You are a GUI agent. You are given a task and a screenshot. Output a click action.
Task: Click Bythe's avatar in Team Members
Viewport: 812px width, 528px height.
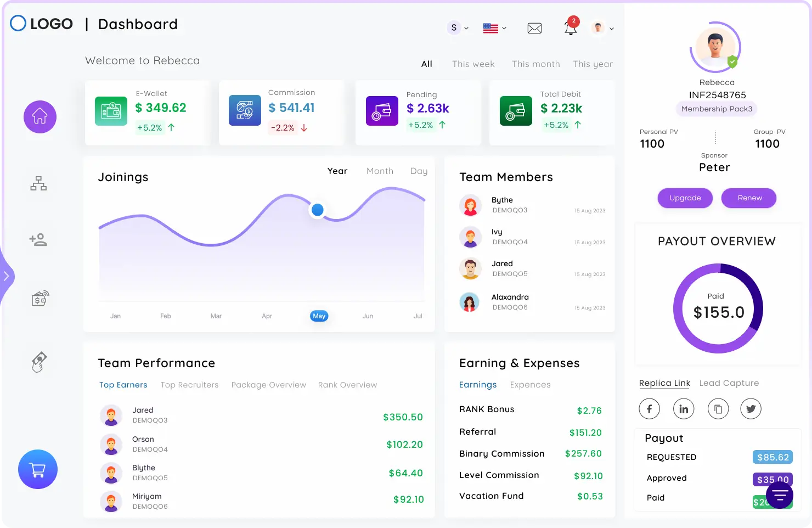coord(470,205)
